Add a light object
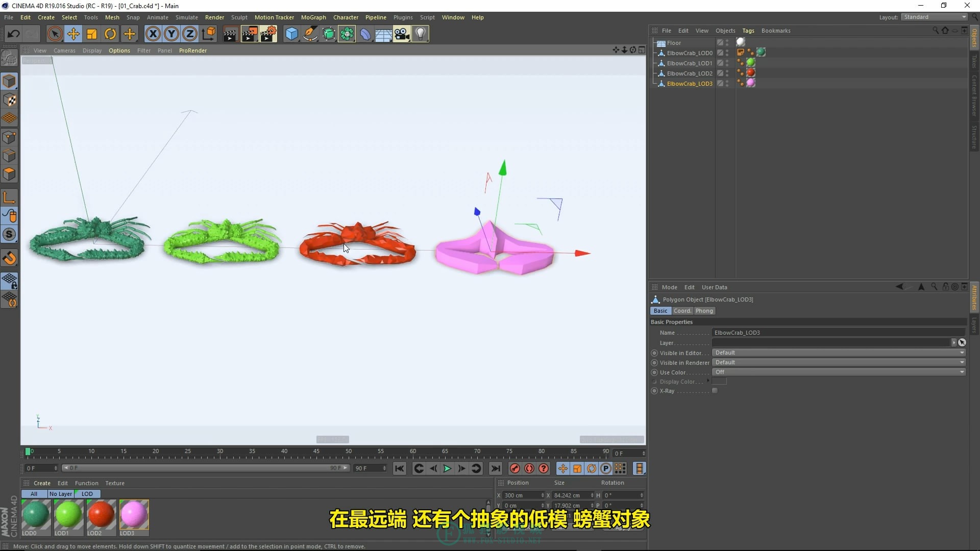This screenshot has height=551, width=980. 420,34
